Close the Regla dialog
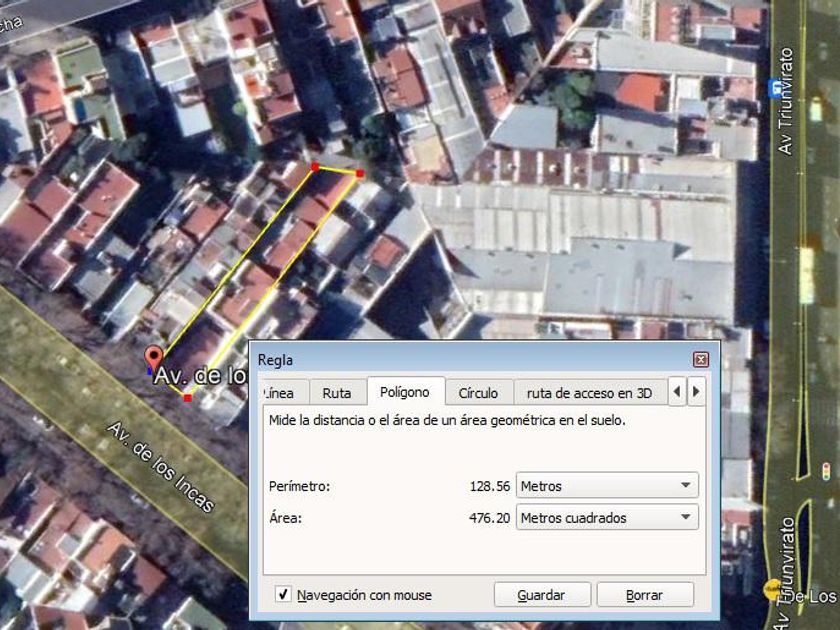This screenshot has width=840, height=630. [x=701, y=359]
